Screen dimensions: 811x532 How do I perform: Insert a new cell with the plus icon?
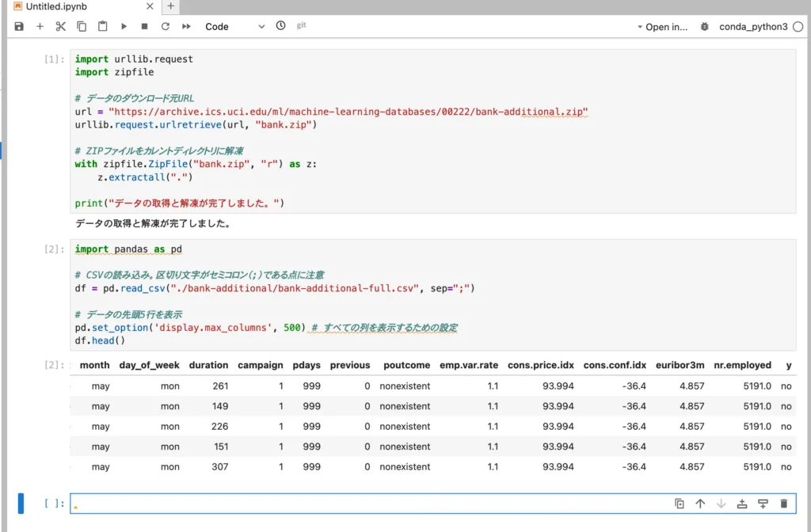point(40,26)
